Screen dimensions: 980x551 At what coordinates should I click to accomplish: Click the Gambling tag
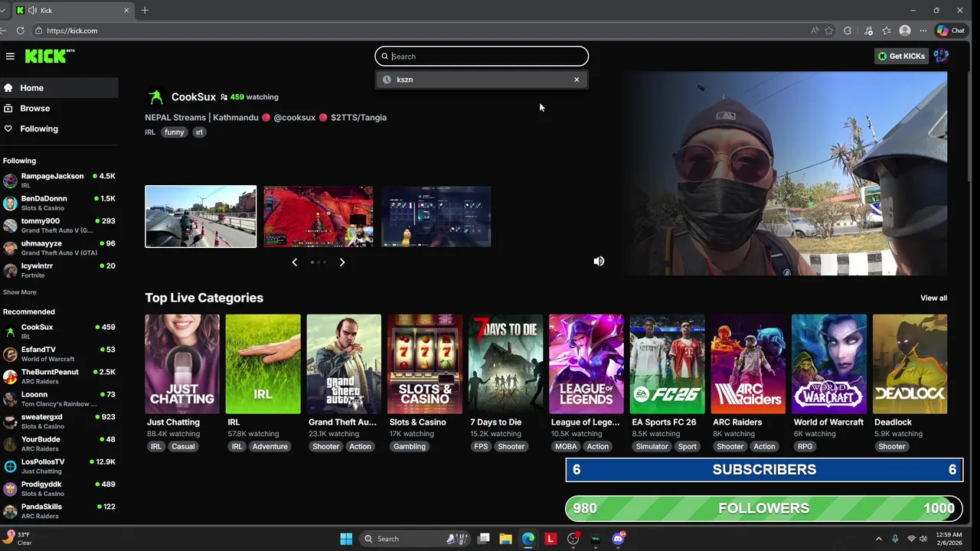(x=410, y=447)
